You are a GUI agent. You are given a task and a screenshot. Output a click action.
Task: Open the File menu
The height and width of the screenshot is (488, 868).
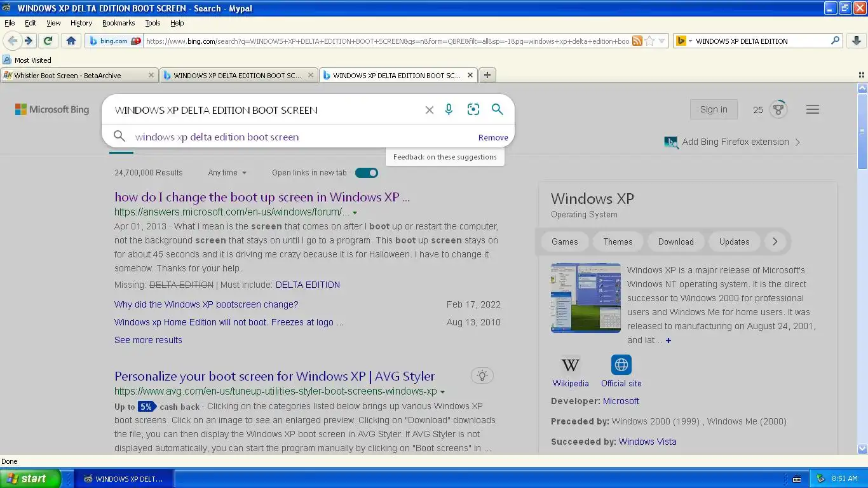10,23
